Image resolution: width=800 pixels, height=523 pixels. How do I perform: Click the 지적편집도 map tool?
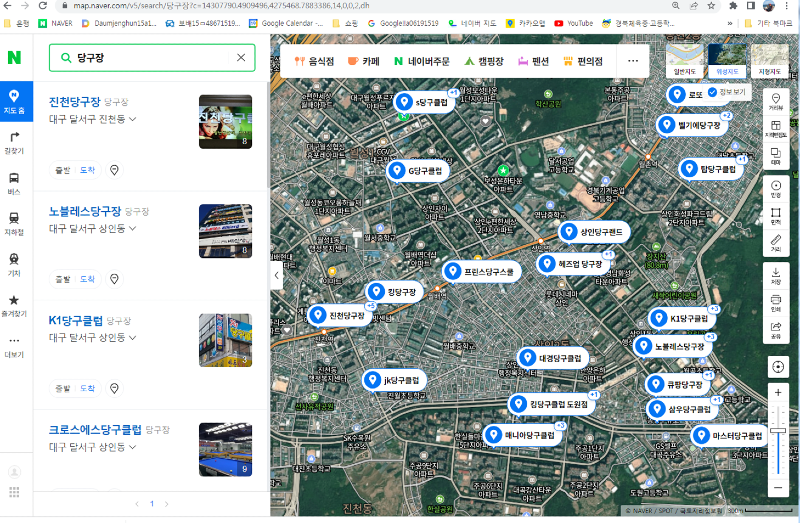pos(776,129)
